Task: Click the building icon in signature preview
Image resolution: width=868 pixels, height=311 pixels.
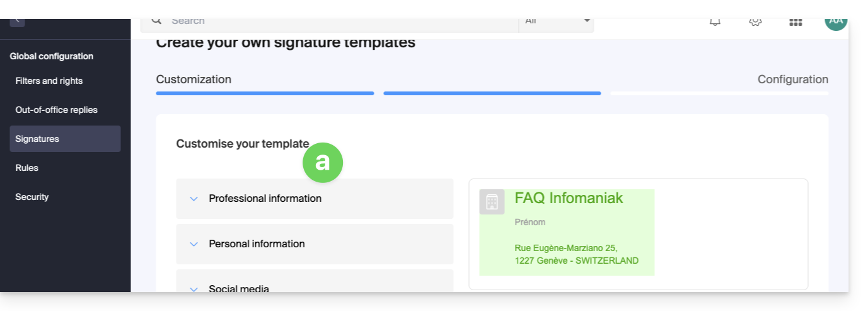Action: pos(492,202)
